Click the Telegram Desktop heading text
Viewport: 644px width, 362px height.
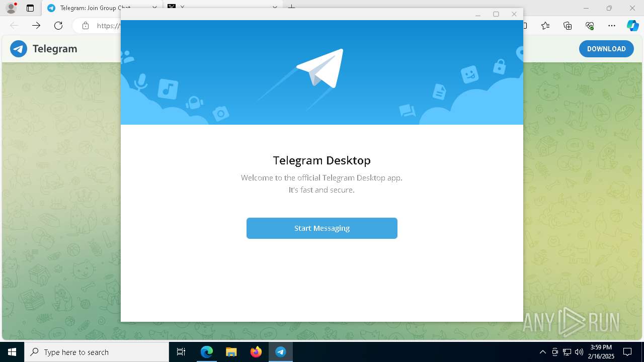click(322, 160)
